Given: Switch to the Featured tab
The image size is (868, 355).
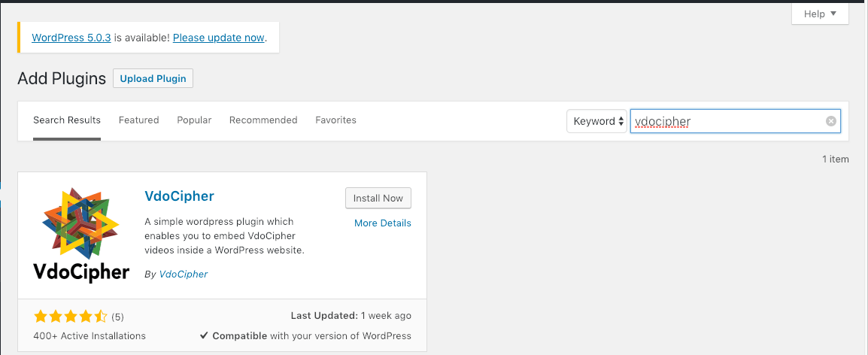Looking at the screenshot, I should (x=138, y=120).
